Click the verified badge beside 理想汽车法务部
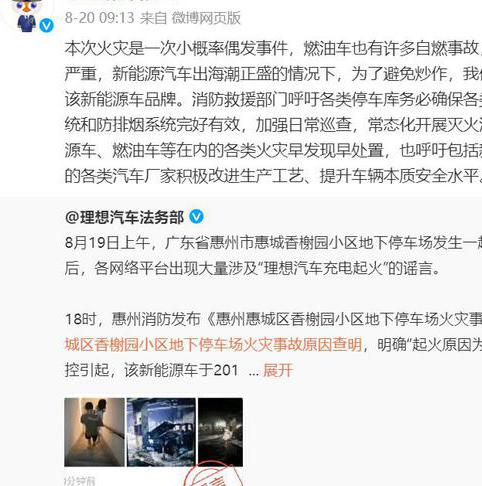Viewport: 482px width, 486px height. (x=196, y=217)
